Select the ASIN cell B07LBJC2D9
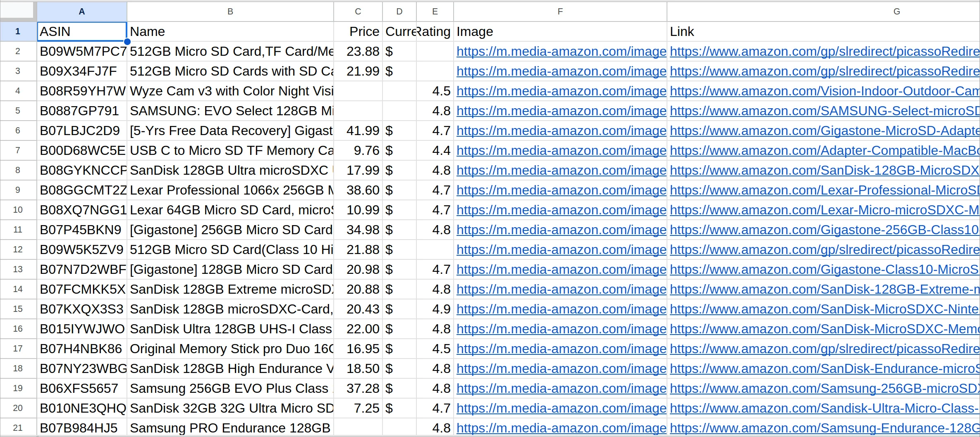The width and height of the screenshot is (980, 437). pos(81,131)
